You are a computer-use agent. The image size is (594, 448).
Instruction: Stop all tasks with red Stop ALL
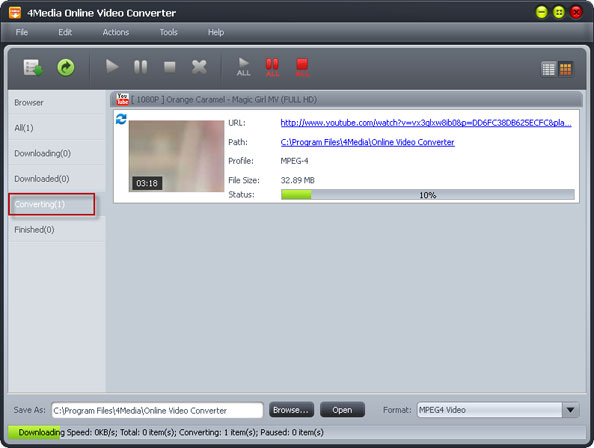(x=302, y=67)
